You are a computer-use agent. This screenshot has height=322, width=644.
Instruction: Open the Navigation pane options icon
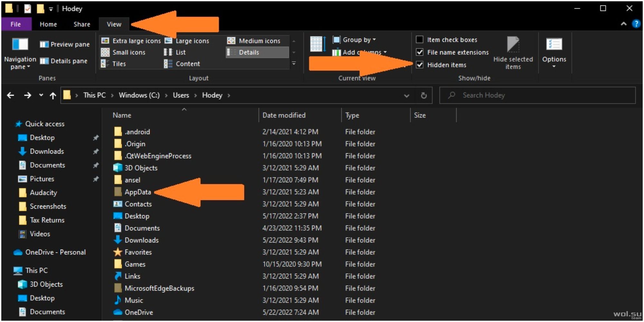(x=20, y=44)
